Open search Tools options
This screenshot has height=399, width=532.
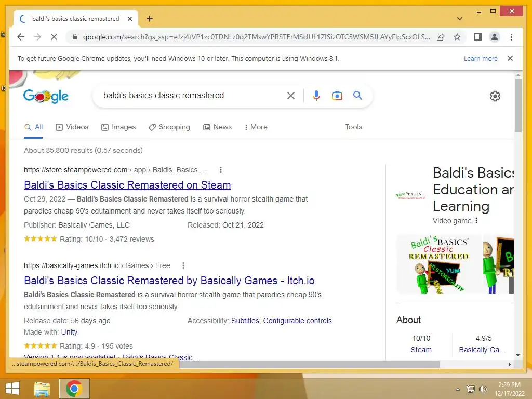point(353,127)
